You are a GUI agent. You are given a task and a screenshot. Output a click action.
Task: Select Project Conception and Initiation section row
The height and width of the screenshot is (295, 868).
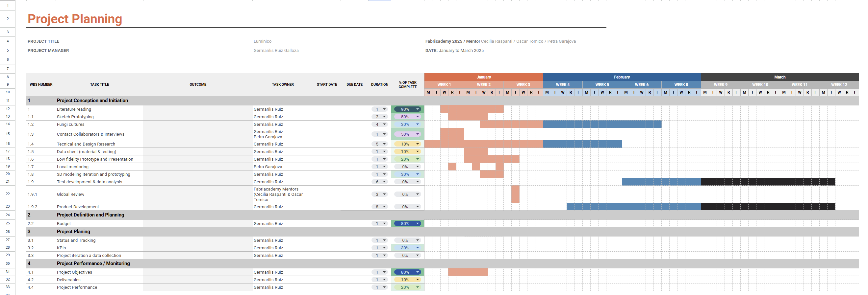(x=443, y=101)
